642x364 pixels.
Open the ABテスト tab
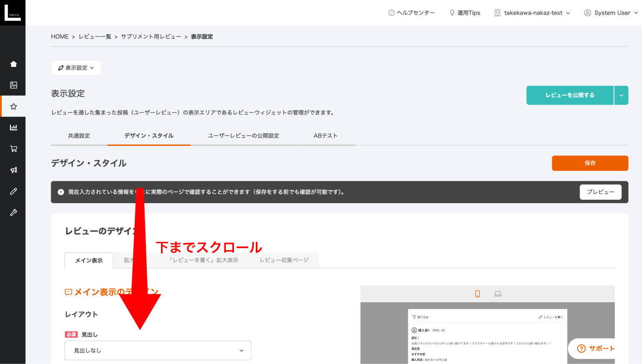click(x=325, y=136)
